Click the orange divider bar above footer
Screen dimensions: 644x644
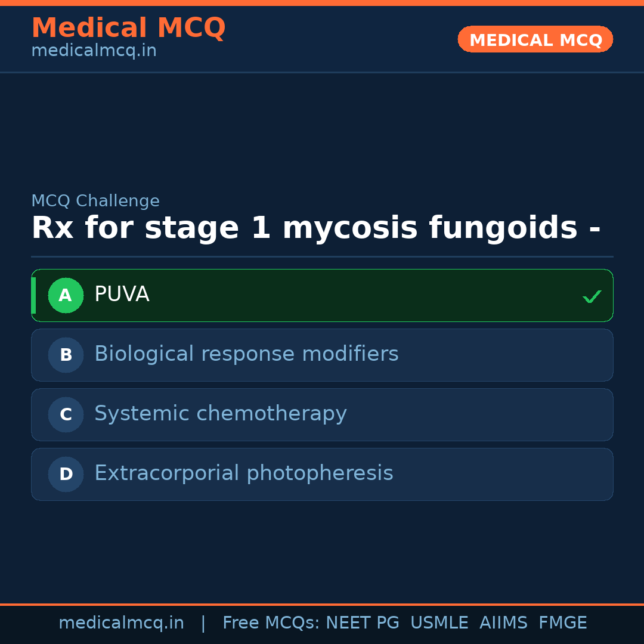322,603
